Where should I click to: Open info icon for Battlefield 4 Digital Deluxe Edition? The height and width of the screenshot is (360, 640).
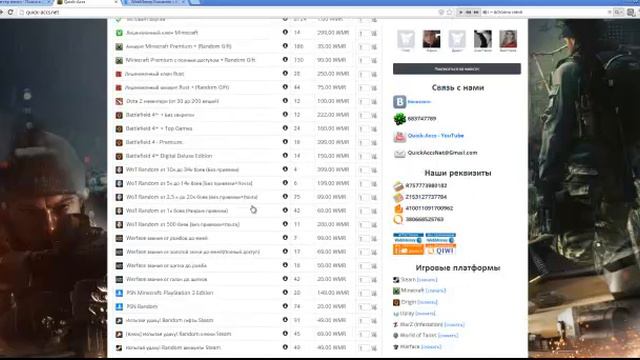pyautogui.click(x=285, y=156)
